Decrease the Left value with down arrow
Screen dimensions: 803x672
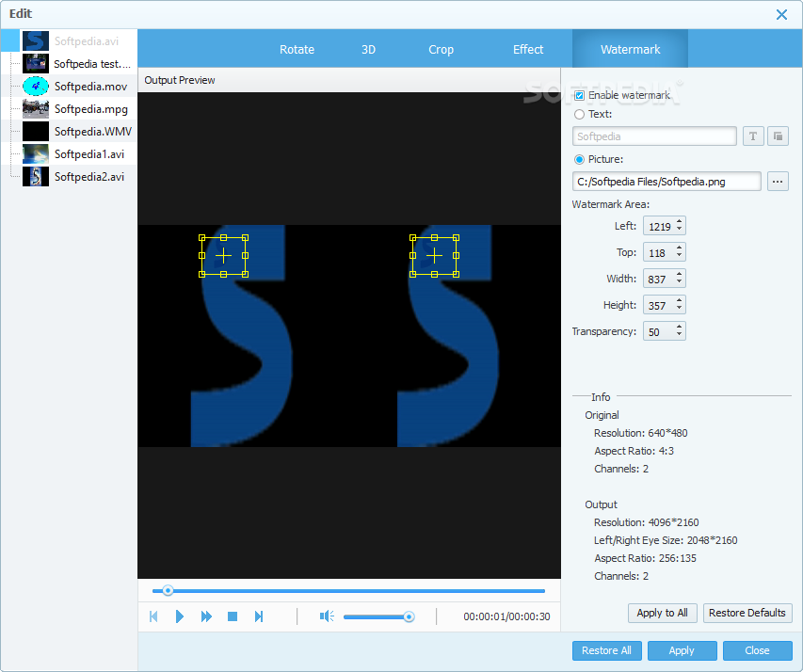pyautogui.click(x=679, y=230)
